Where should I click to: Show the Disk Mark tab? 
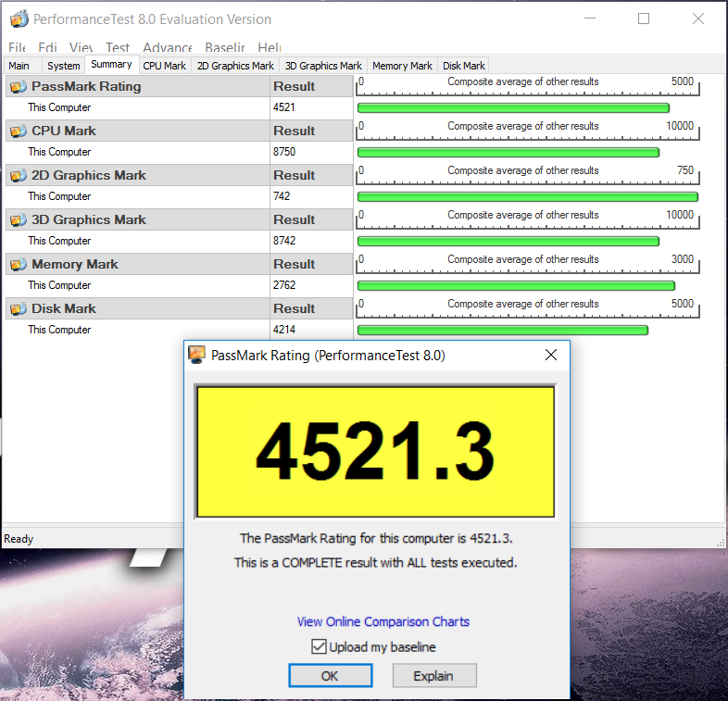tap(464, 66)
